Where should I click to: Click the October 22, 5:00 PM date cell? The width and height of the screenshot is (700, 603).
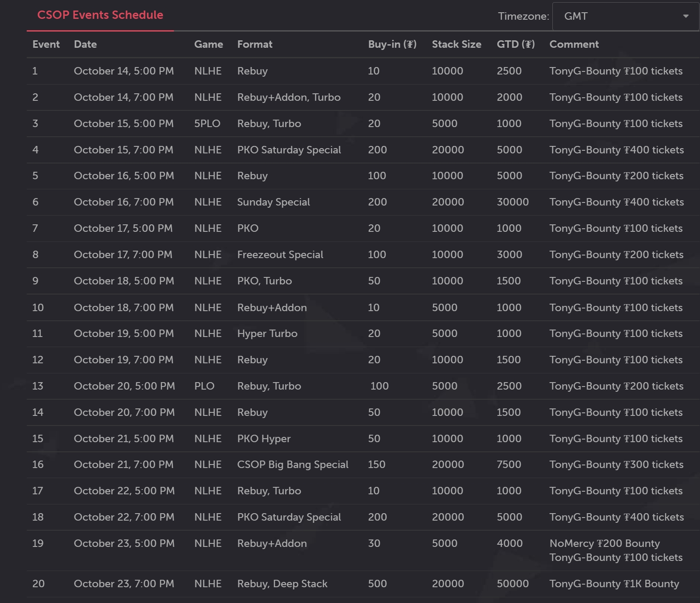(x=124, y=491)
